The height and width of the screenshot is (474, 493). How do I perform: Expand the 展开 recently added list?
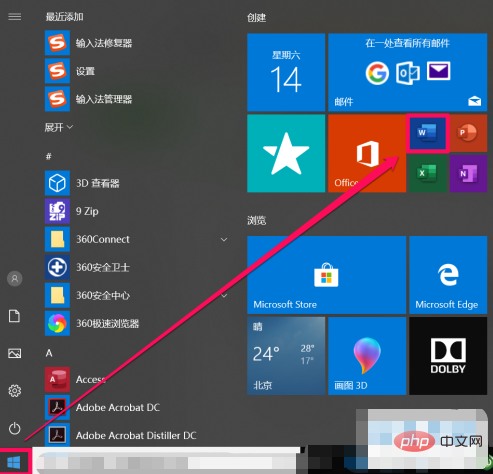pyautogui.click(x=59, y=127)
